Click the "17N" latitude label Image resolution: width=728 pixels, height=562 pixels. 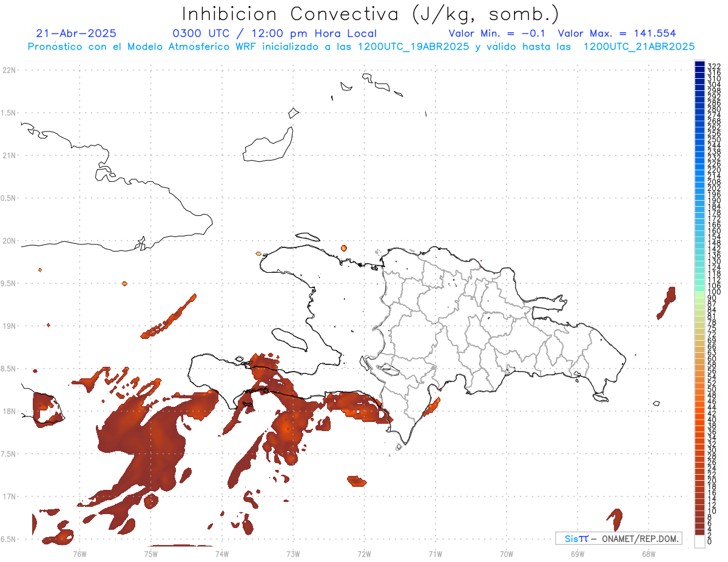click(10, 497)
